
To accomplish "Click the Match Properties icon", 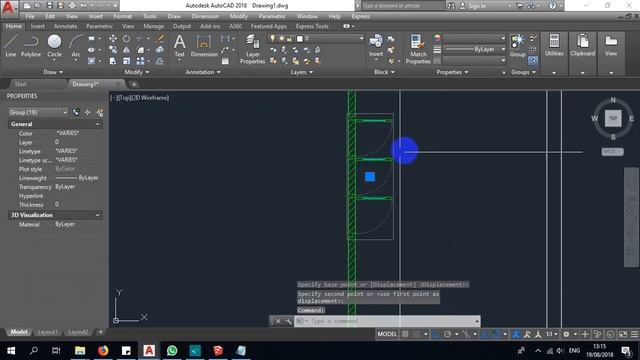I will point(418,49).
